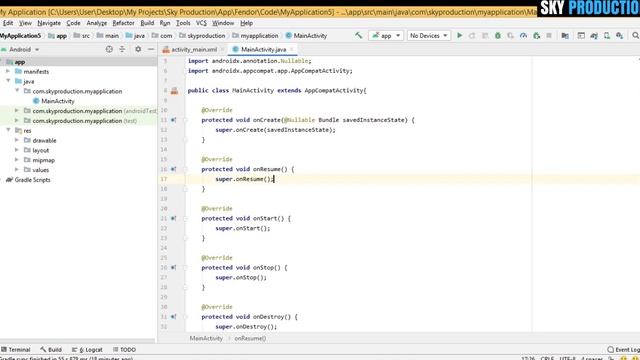
Task: Click override gutter marker beside onStop
Action: tap(173, 268)
